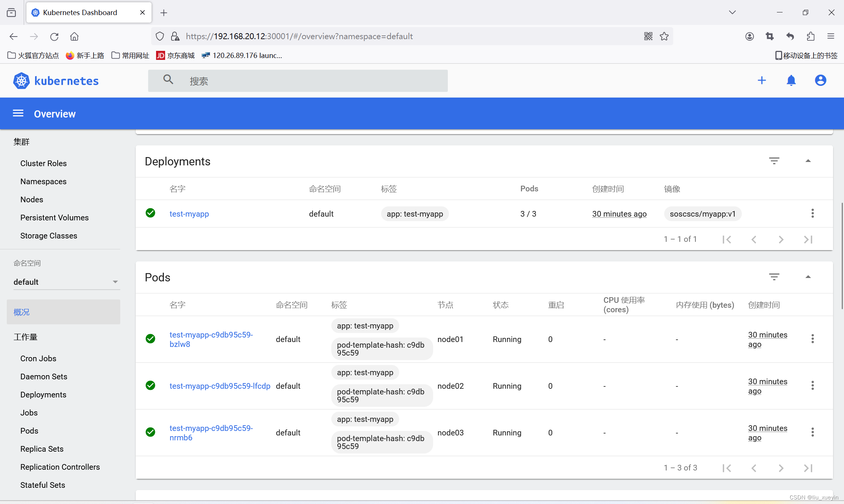Click the pod test-myapp-c9db95c59-lfcdp link

(x=220, y=386)
